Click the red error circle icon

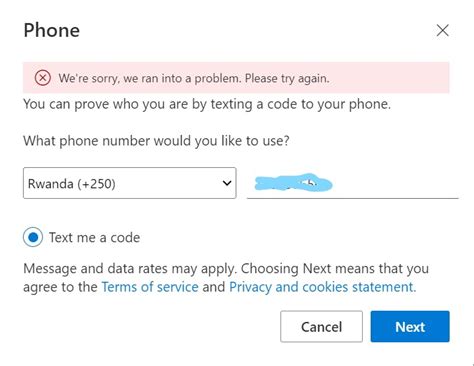[x=43, y=78]
